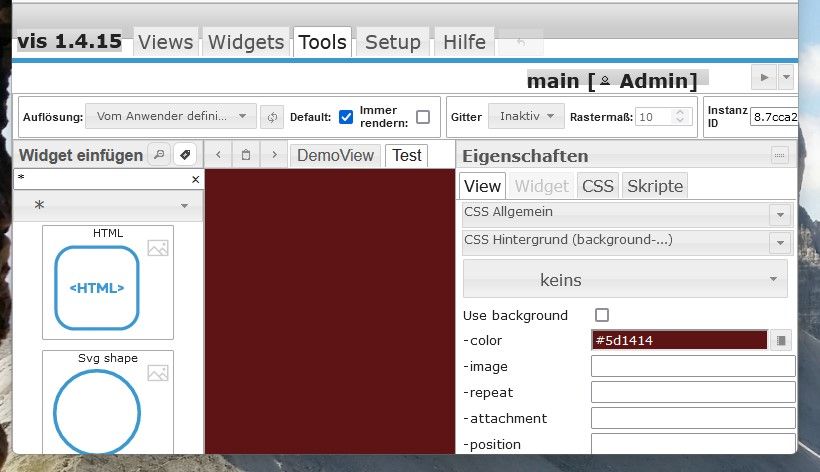Open the Auflösung dropdown

[x=171, y=116]
